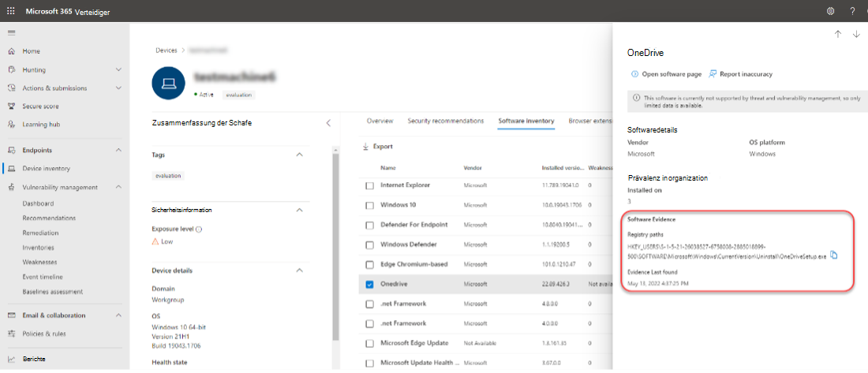Open the app launcher waffle icon
868x373 pixels.
click(11, 11)
